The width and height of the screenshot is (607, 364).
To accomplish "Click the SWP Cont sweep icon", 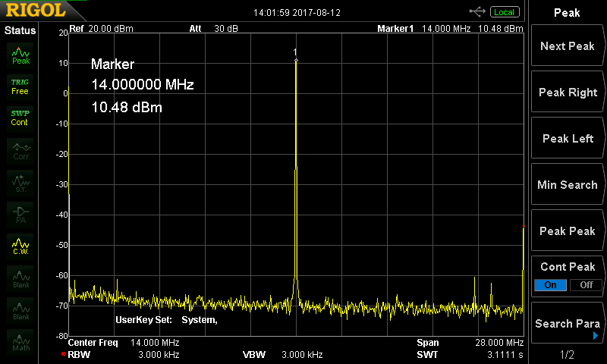I will [20, 118].
